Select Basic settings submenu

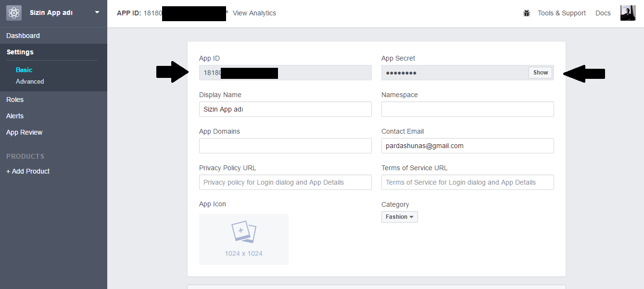coord(24,70)
